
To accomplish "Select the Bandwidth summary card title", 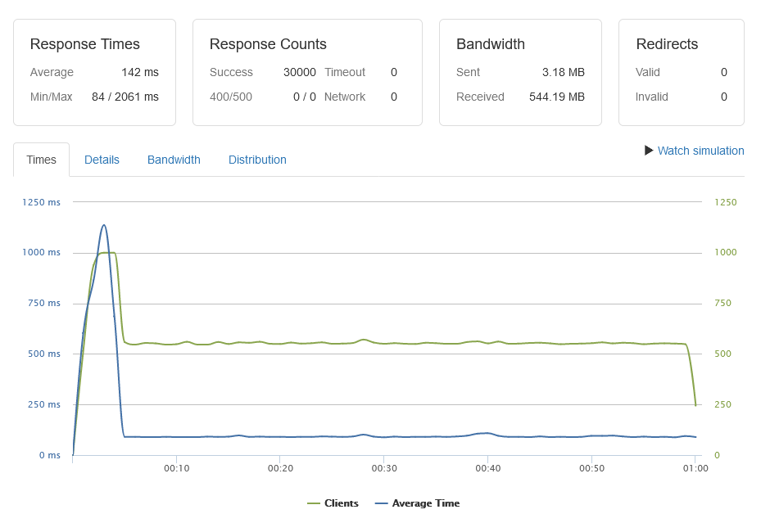I will 491,44.
